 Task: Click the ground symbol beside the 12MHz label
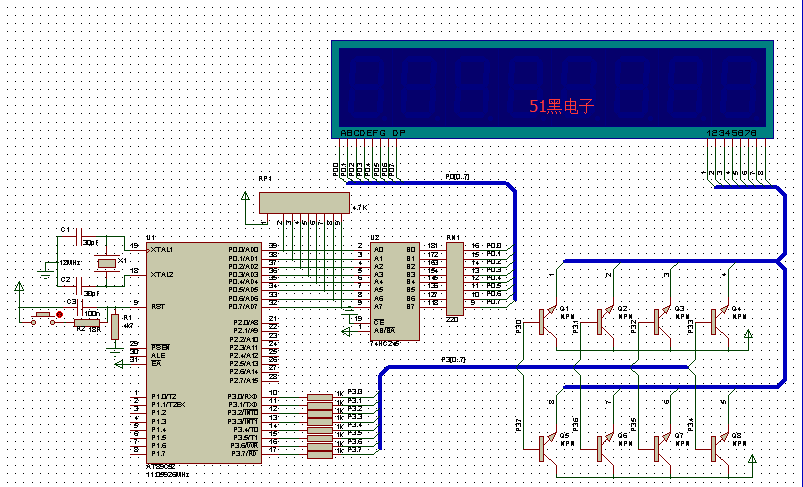click(x=45, y=274)
